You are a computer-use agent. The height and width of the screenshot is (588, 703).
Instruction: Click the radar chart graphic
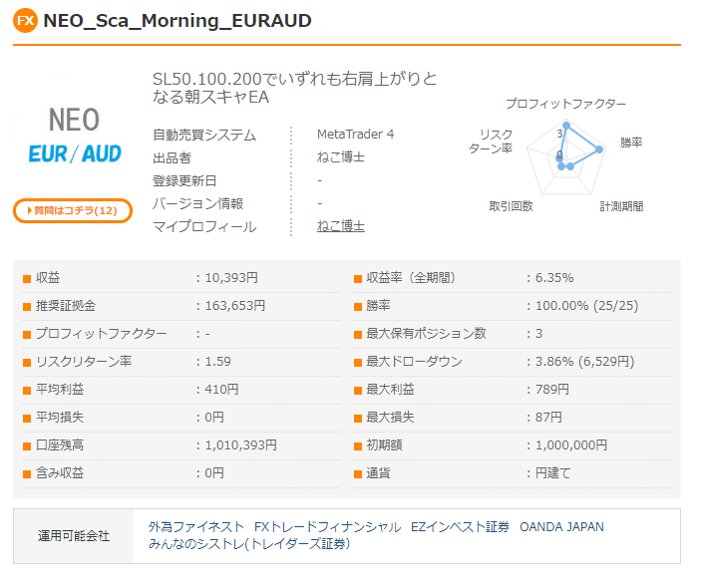point(565,153)
